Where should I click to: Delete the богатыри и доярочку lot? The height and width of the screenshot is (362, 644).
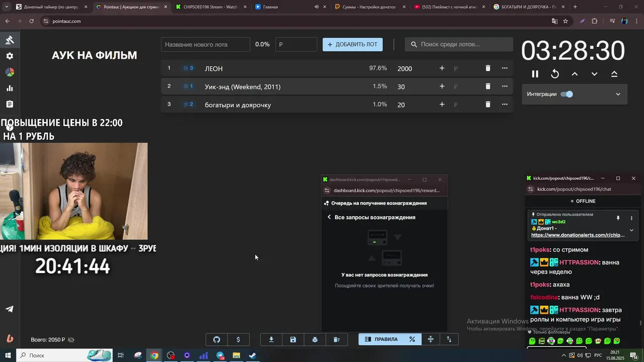tap(488, 105)
